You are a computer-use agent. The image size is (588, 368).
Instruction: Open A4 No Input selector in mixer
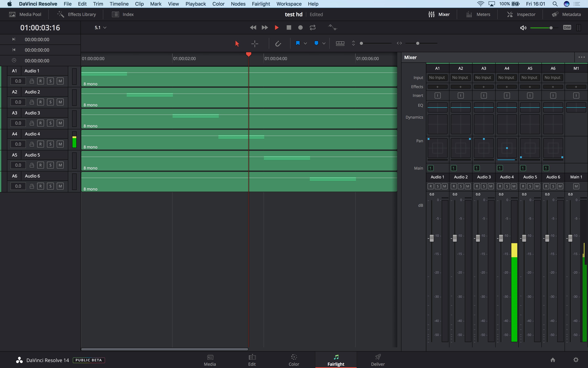507,77
